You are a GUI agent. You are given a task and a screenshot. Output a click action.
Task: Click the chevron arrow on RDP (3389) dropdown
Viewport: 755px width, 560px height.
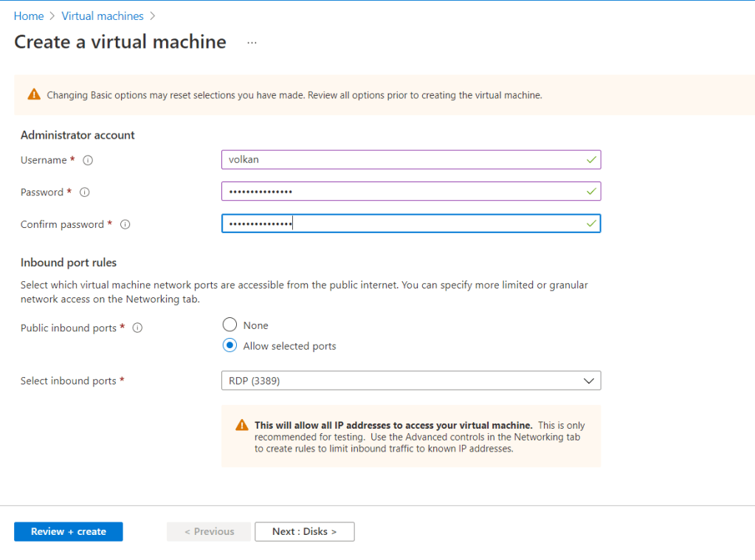588,381
